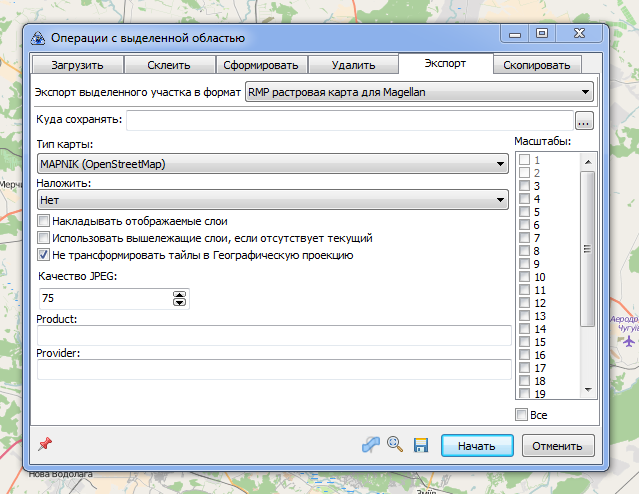Screen dimensions: 639x494
Task: Click the magnifier zoom icon
Action: [395, 445]
